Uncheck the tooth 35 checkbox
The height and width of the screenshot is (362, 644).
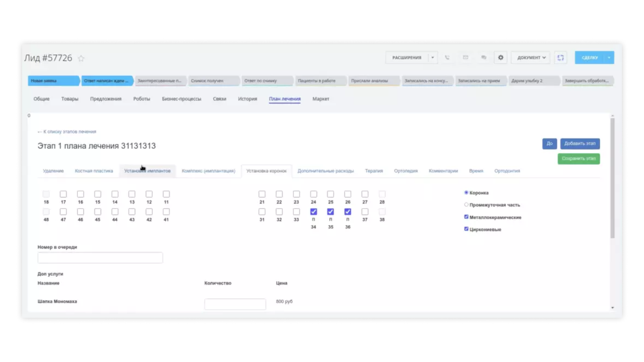click(x=330, y=212)
